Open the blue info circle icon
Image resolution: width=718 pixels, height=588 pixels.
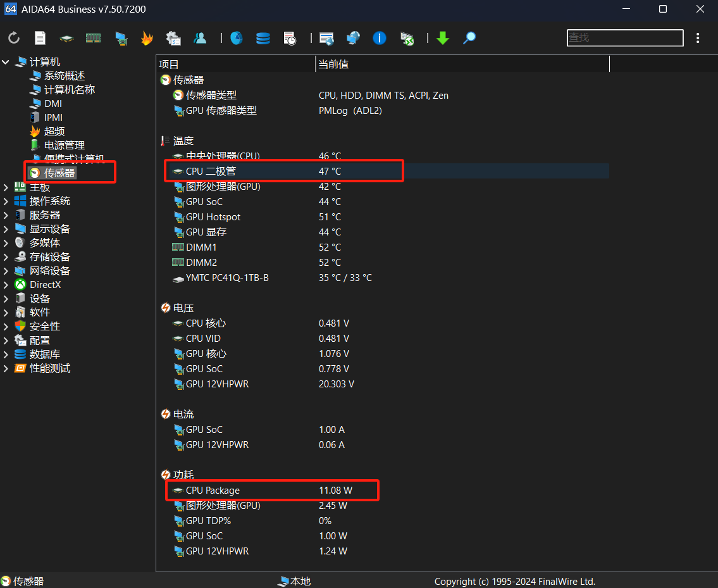[x=380, y=38]
